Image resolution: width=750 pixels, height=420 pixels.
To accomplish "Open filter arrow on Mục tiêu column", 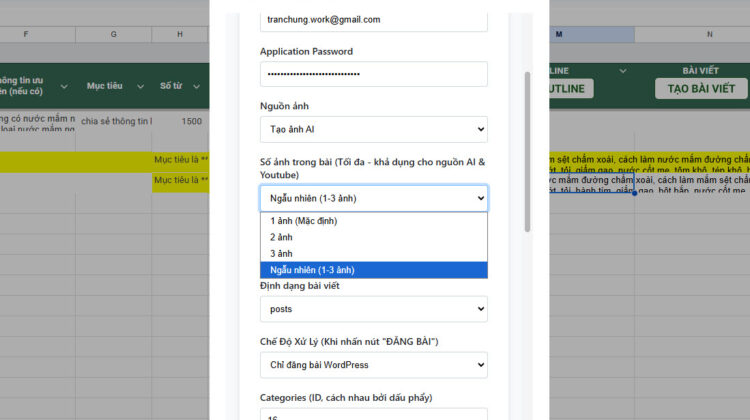I will [143, 86].
